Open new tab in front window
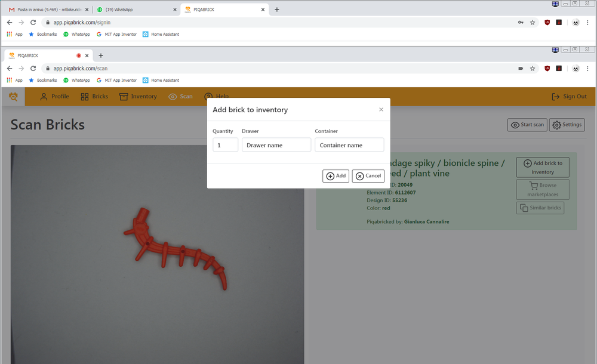Image resolution: width=597 pixels, height=364 pixels. coord(101,55)
